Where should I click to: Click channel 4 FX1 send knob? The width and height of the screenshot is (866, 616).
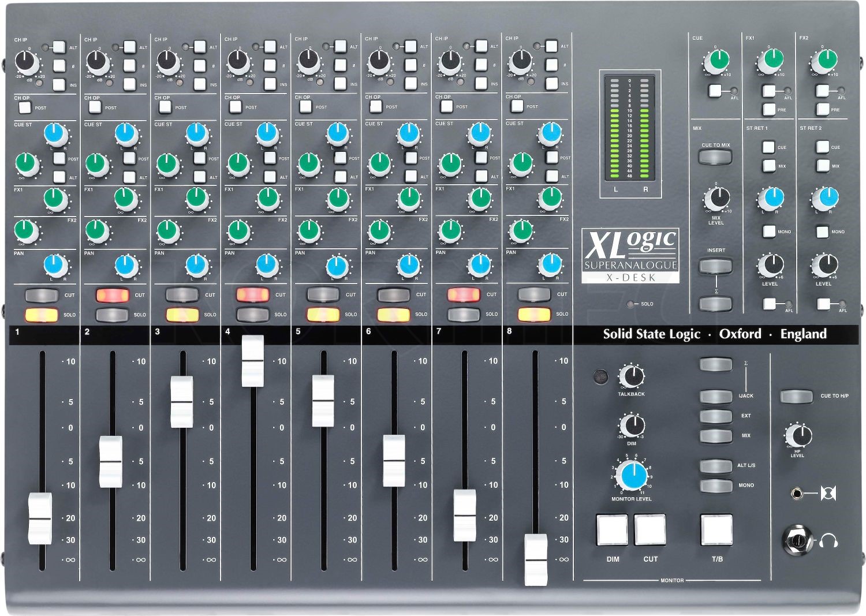tap(267, 200)
